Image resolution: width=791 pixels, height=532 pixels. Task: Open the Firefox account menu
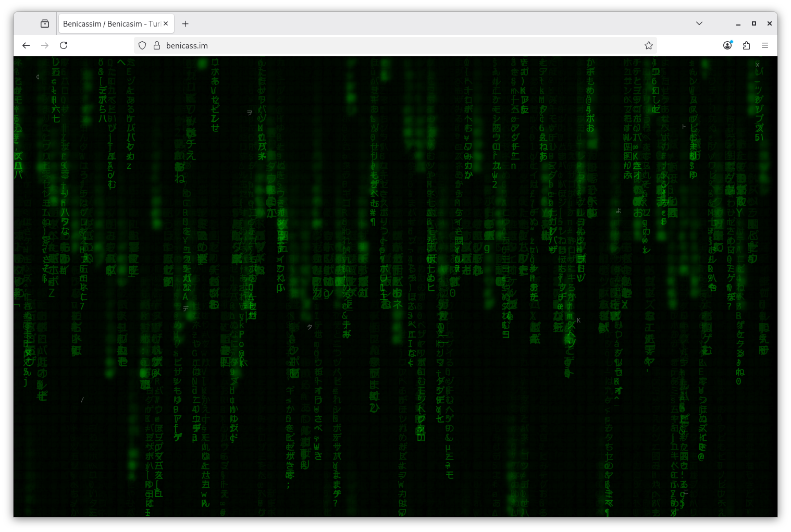(x=727, y=45)
